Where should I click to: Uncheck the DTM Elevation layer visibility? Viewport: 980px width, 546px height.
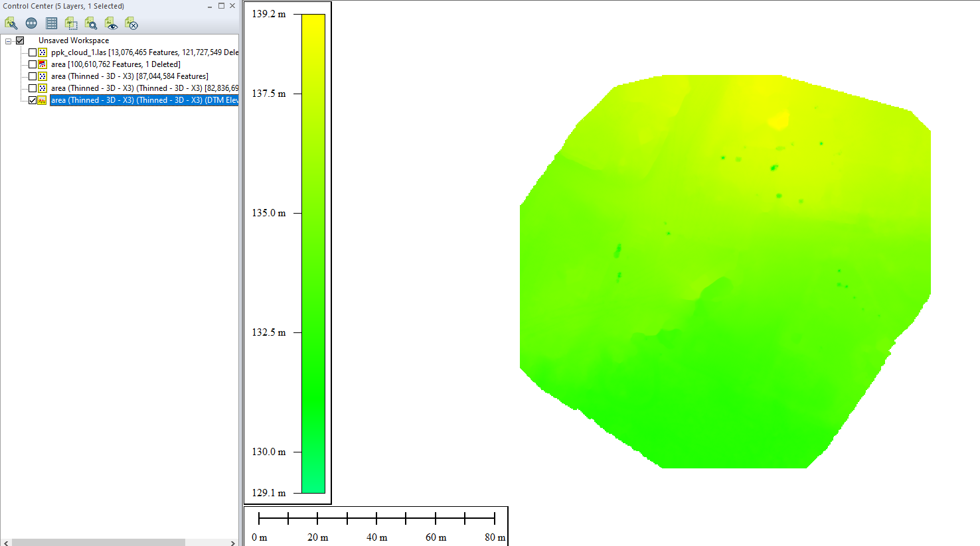(32, 100)
